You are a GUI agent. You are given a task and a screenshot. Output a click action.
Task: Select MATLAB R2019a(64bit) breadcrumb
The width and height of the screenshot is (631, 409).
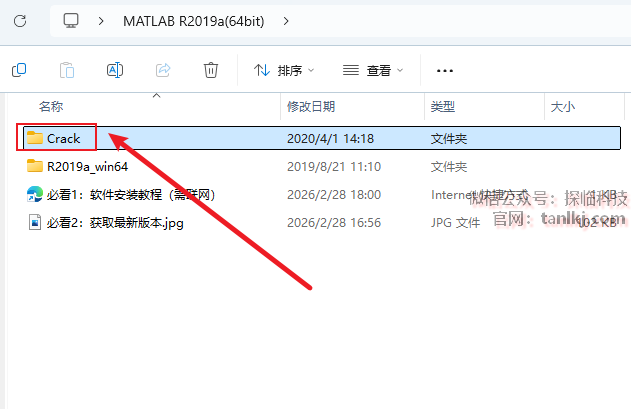pos(194,21)
